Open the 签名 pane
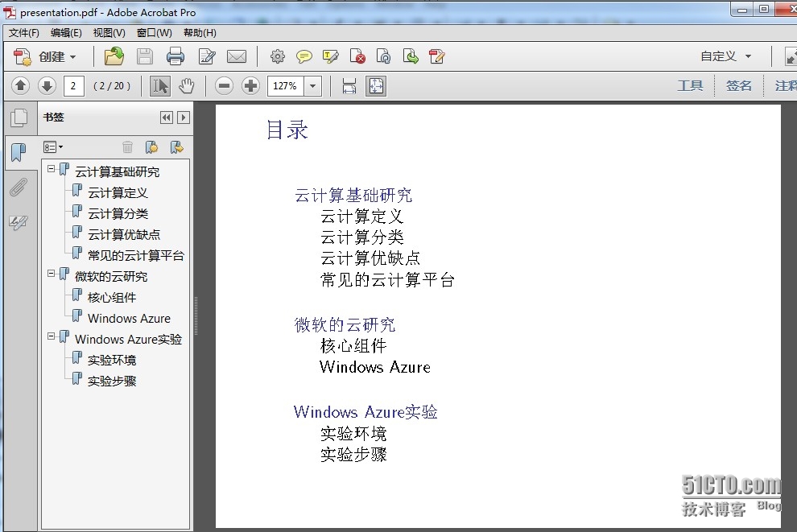 pyautogui.click(x=738, y=85)
